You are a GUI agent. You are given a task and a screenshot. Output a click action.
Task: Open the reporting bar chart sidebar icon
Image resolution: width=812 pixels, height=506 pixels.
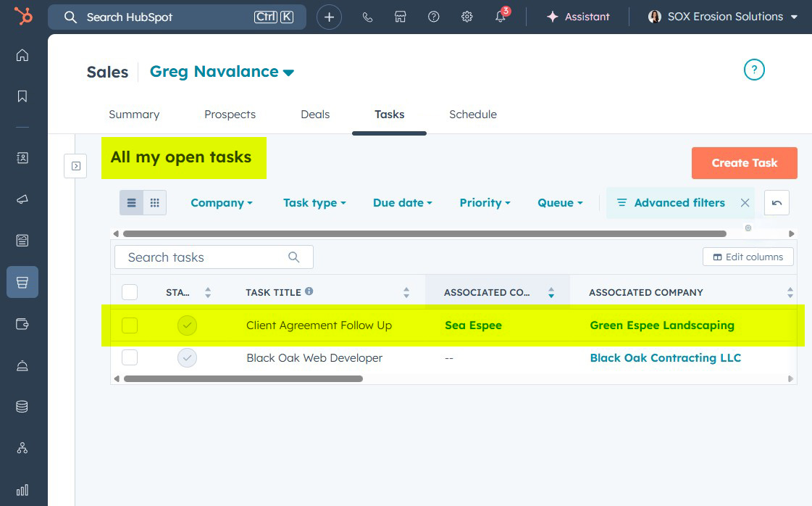point(22,490)
